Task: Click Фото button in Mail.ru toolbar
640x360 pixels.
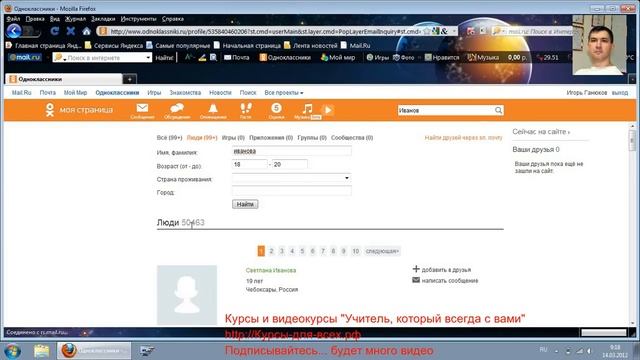Action: point(404,58)
